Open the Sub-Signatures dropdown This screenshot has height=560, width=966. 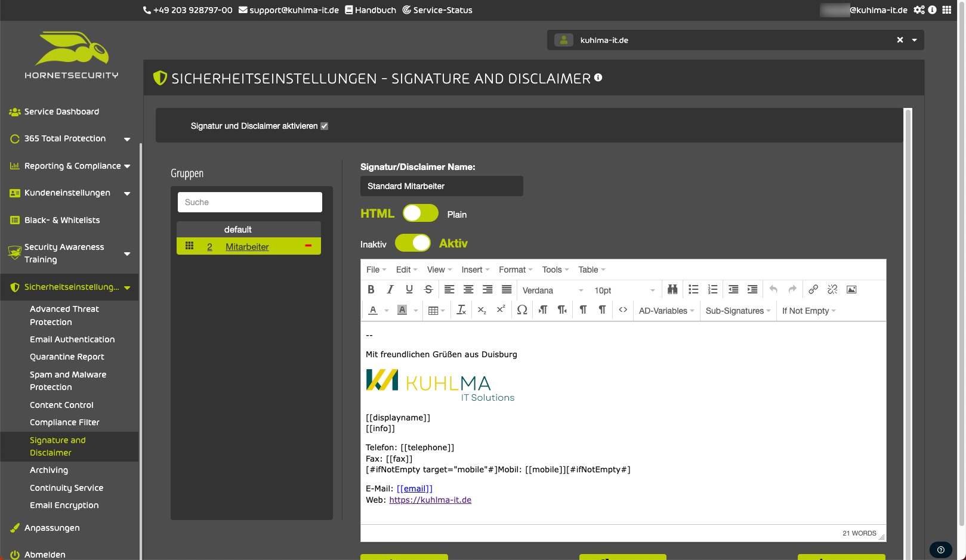(738, 311)
